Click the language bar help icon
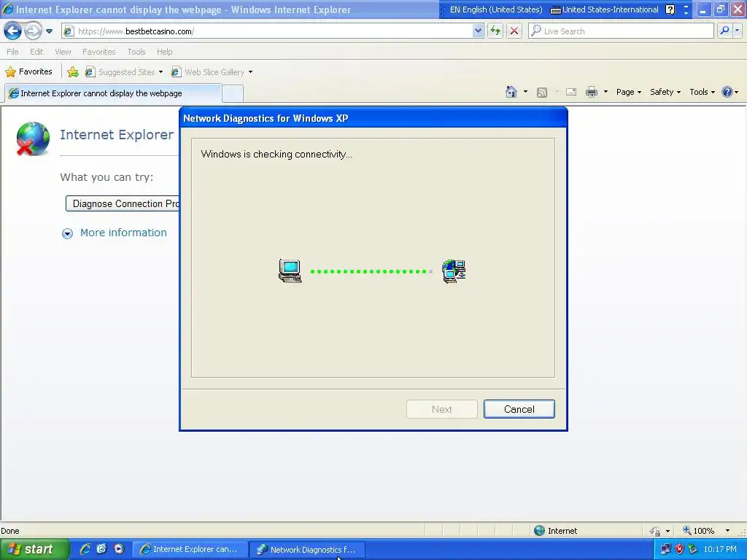Image resolution: width=747 pixels, height=560 pixels. click(670, 9)
